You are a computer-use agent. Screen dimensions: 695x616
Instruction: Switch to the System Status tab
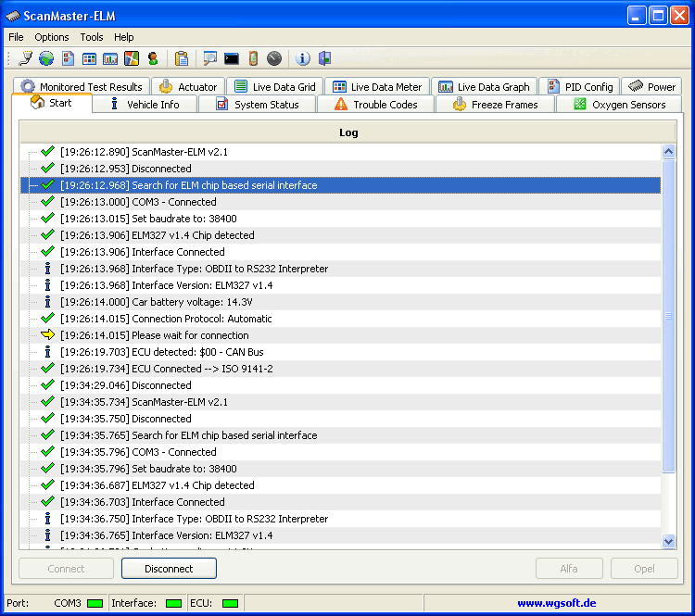258,105
